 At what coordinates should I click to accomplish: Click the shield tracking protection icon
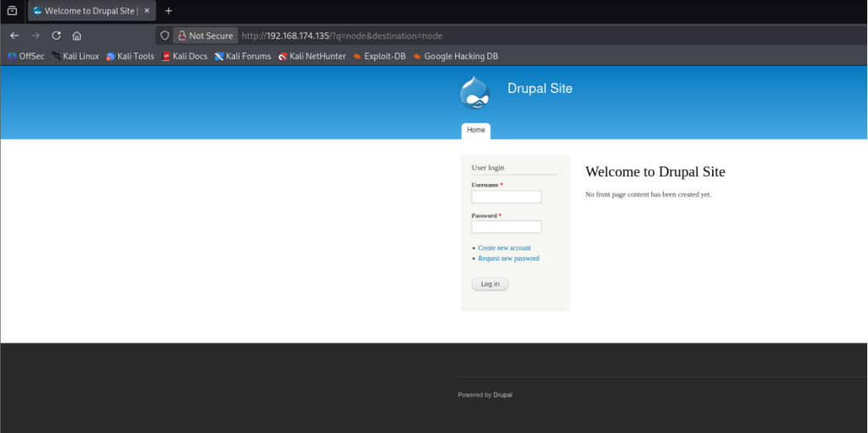click(x=165, y=36)
